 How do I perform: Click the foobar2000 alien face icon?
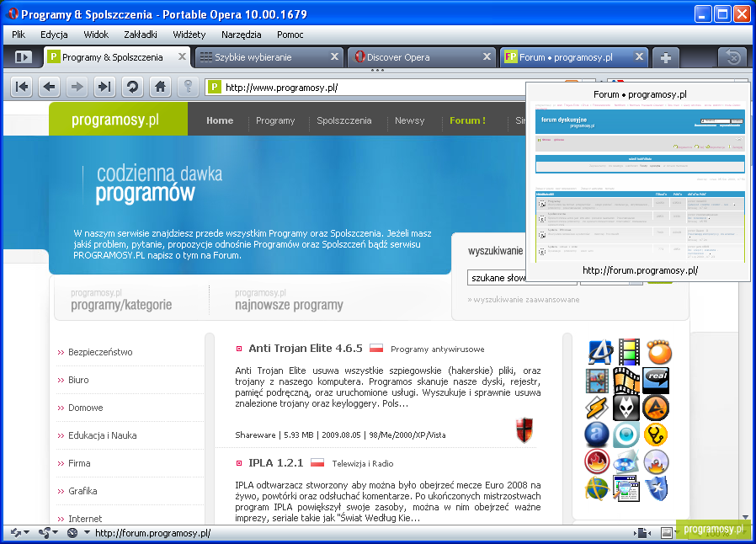pos(626,408)
